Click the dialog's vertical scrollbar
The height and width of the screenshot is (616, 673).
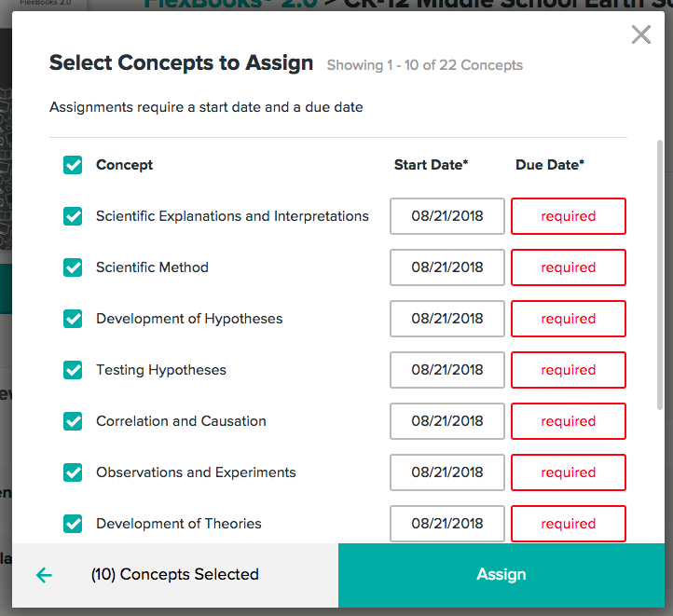(661, 275)
